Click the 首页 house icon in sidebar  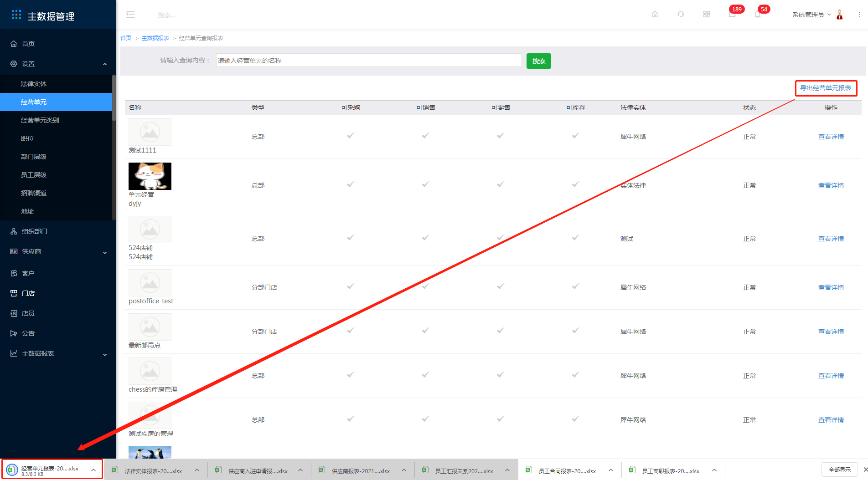pyautogui.click(x=14, y=44)
